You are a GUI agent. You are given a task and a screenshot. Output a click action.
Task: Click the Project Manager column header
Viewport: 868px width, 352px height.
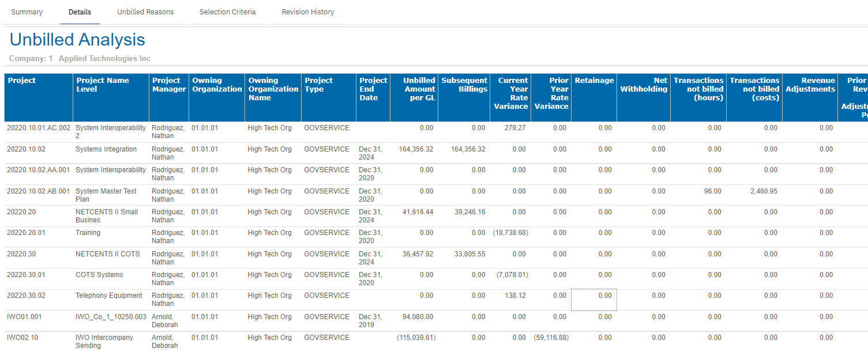pos(169,85)
